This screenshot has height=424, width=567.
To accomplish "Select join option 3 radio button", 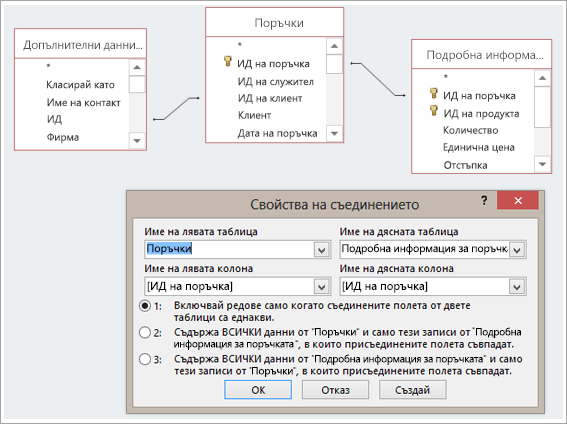I will 145,359.
